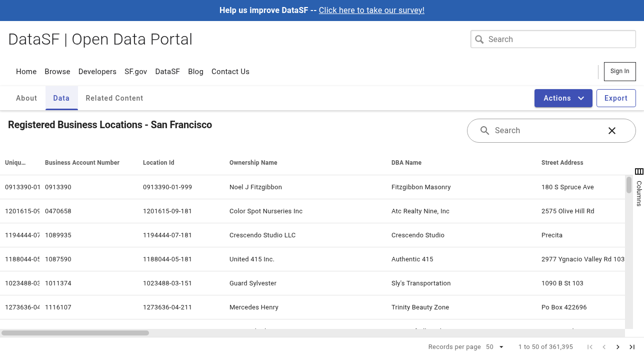Expand the Actions dropdown menu
The height and width of the screenshot is (356, 644).
(x=563, y=98)
